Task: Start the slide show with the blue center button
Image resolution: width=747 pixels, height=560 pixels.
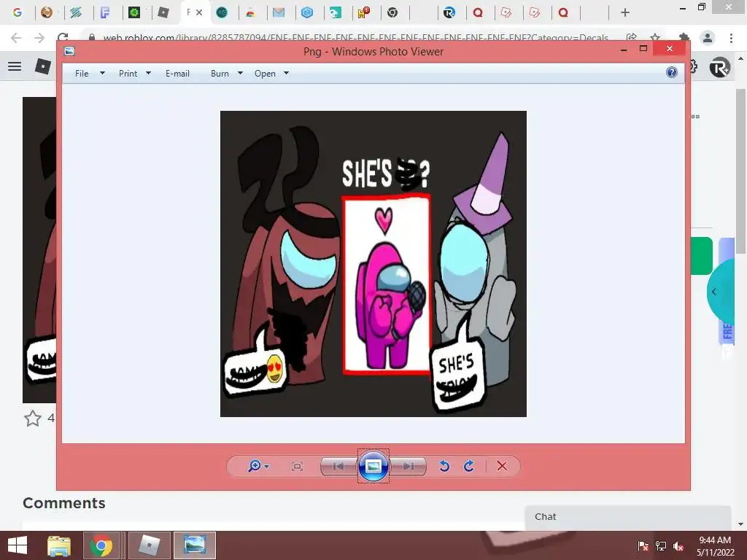Action: pos(373,466)
